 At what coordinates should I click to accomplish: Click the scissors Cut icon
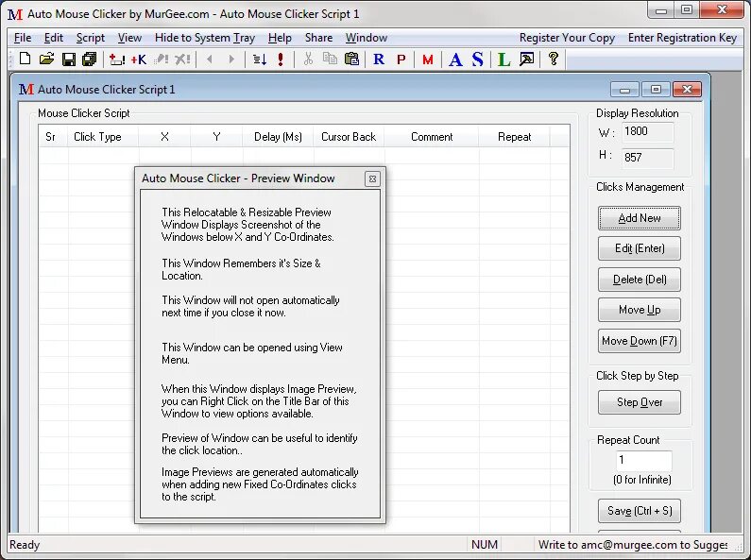308,59
